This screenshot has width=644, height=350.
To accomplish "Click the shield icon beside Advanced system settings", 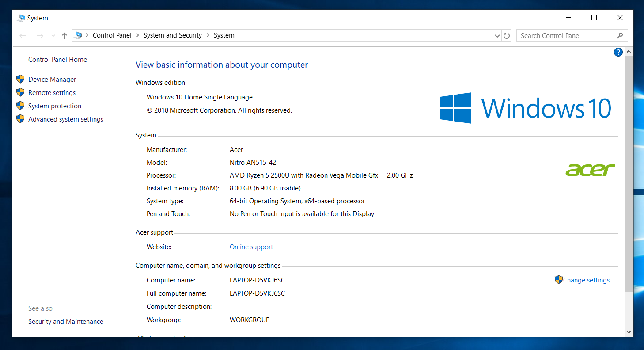I will click(20, 119).
